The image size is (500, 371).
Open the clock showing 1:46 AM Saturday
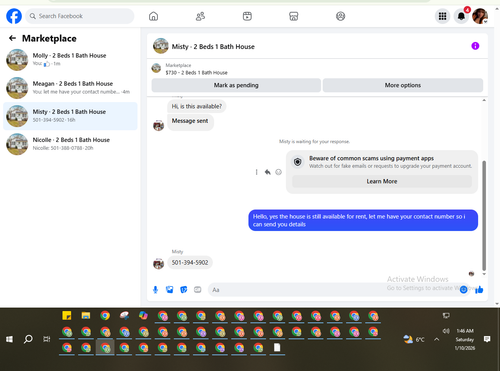(465, 339)
